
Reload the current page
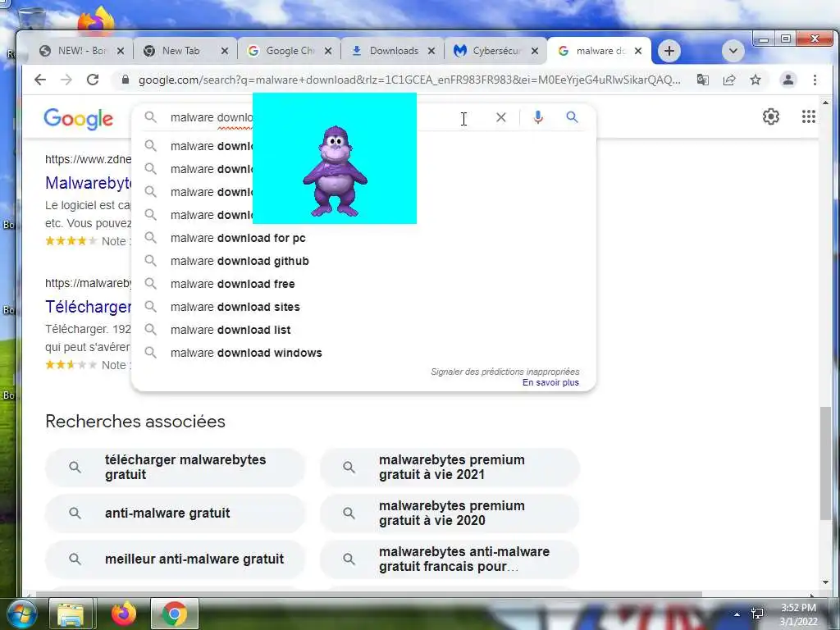pyautogui.click(x=93, y=80)
